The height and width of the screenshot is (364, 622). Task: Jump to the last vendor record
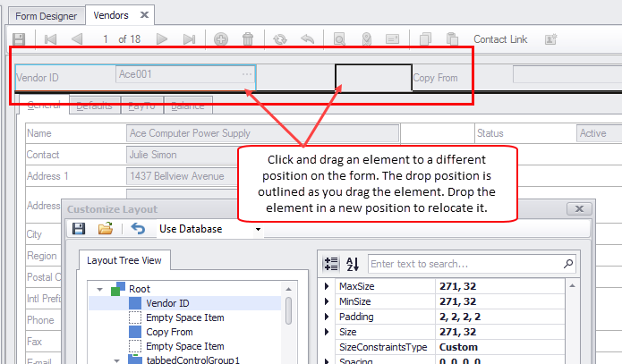(x=189, y=39)
